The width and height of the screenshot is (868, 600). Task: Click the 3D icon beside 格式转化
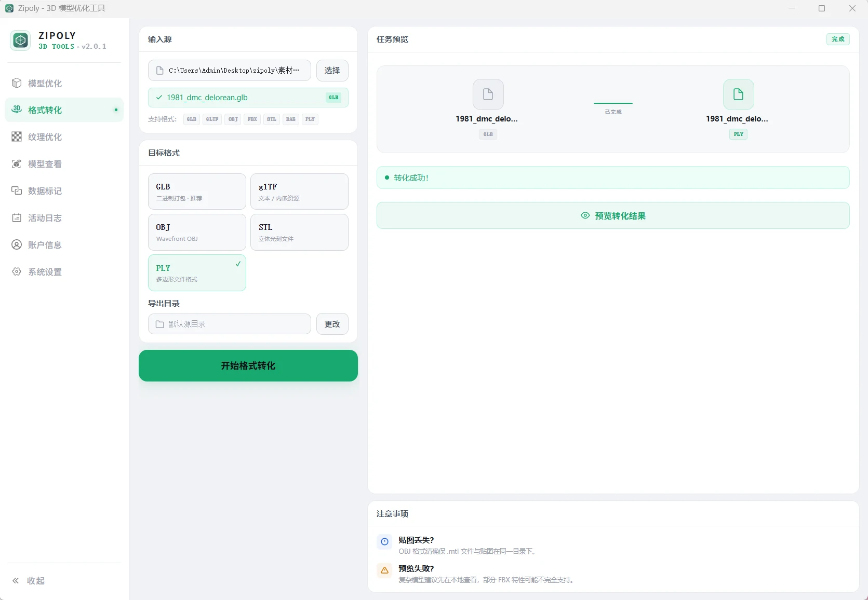tap(17, 110)
